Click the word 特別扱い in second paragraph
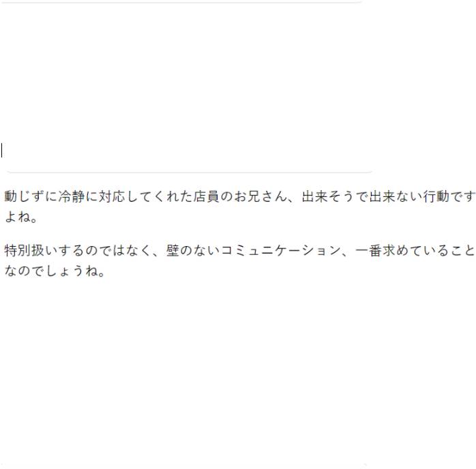 click(31, 251)
